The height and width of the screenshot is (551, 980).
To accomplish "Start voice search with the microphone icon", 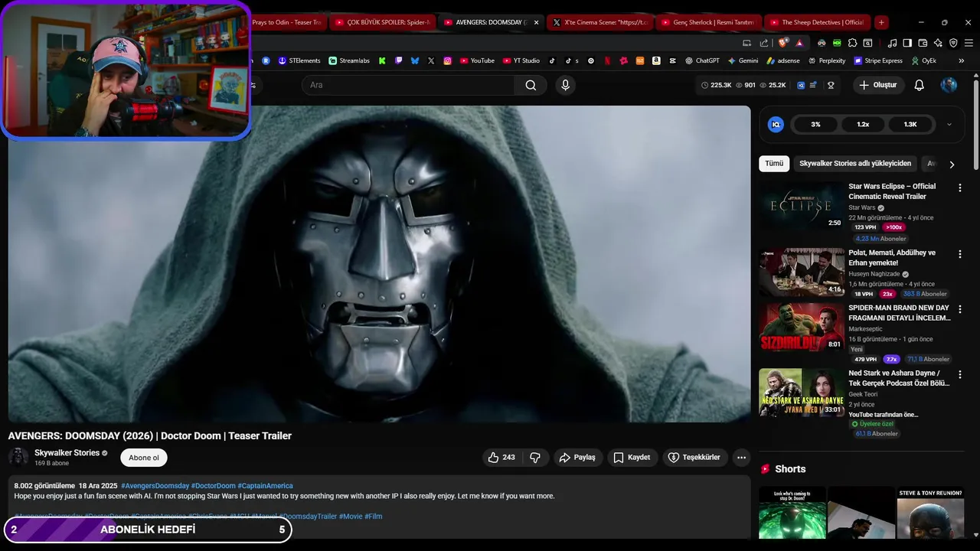I will click(565, 85).
